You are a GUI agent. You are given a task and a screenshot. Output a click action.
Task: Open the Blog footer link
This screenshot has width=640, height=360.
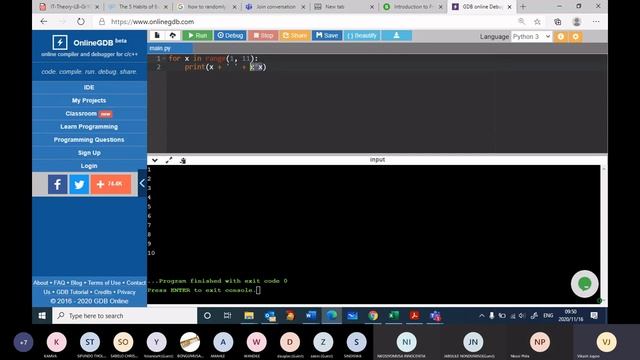click(76, 282)
